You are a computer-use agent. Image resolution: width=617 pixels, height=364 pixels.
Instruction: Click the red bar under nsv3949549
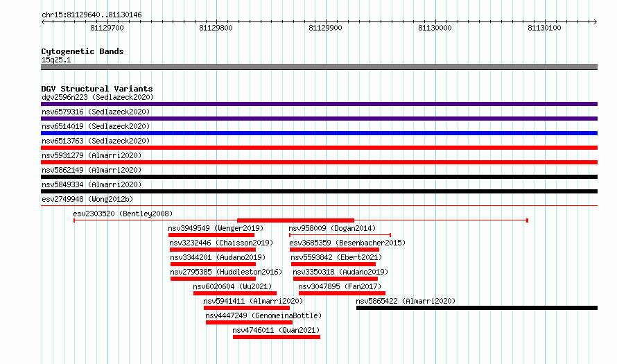211,235
